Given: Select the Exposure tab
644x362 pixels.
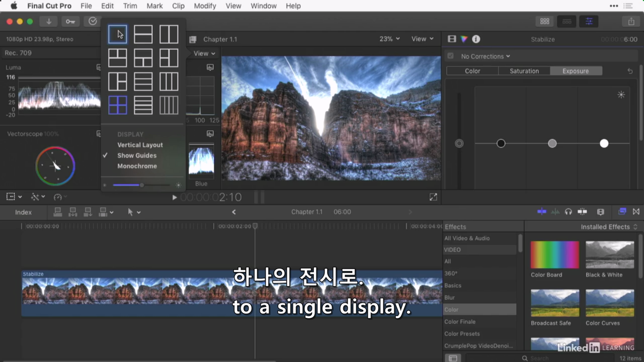Looking at the screenshot, I should (576, 71).
